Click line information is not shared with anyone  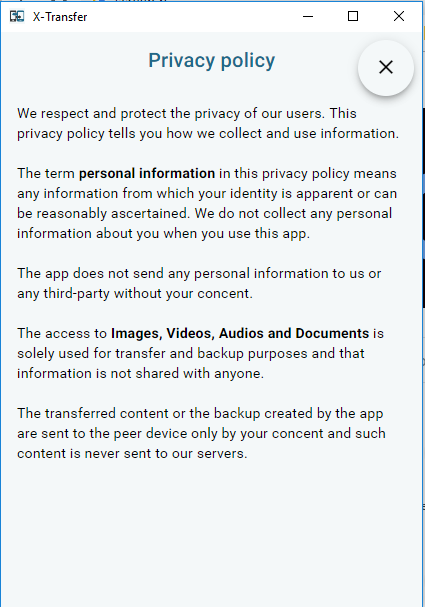point(140,374)
